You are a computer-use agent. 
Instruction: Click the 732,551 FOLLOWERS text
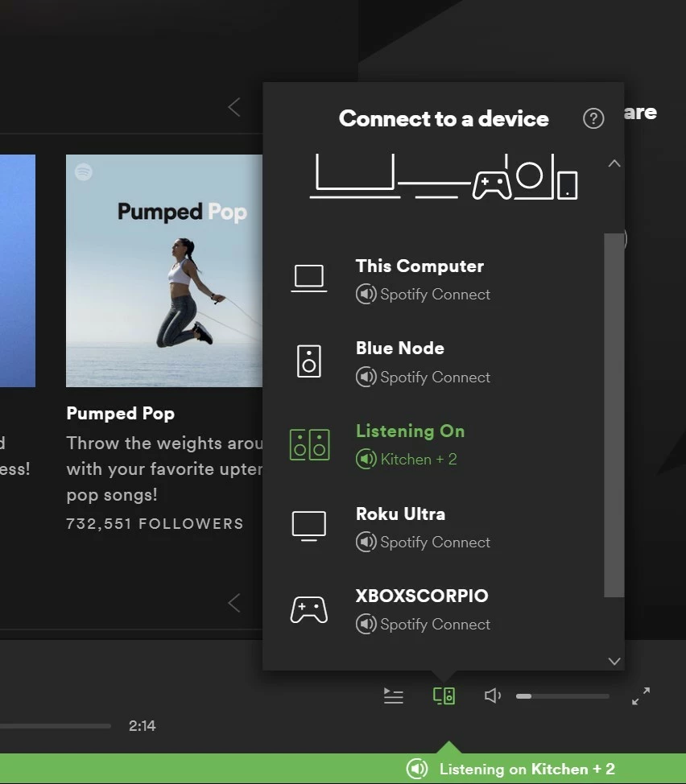(x=155, y=523)
